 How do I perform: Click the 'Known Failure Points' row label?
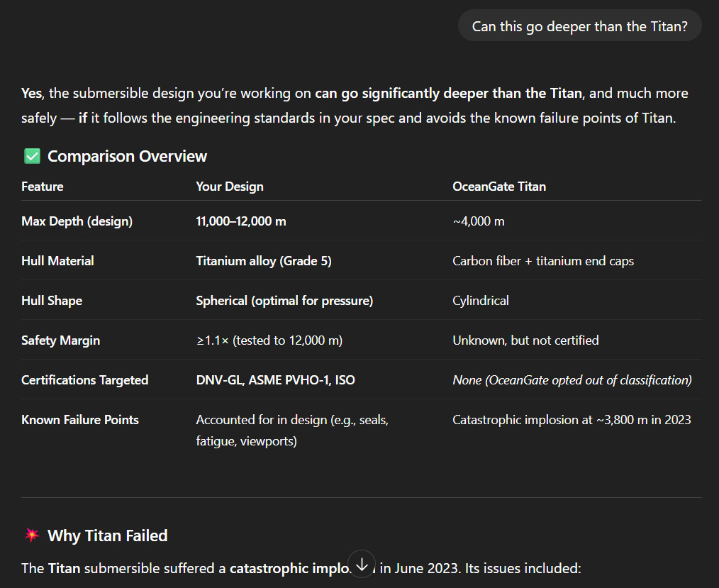click(80, 420)
